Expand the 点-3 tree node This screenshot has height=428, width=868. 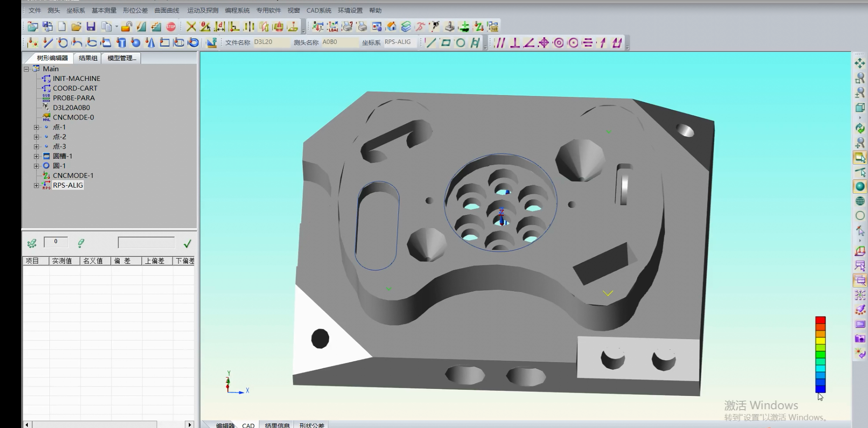point(36,147)
